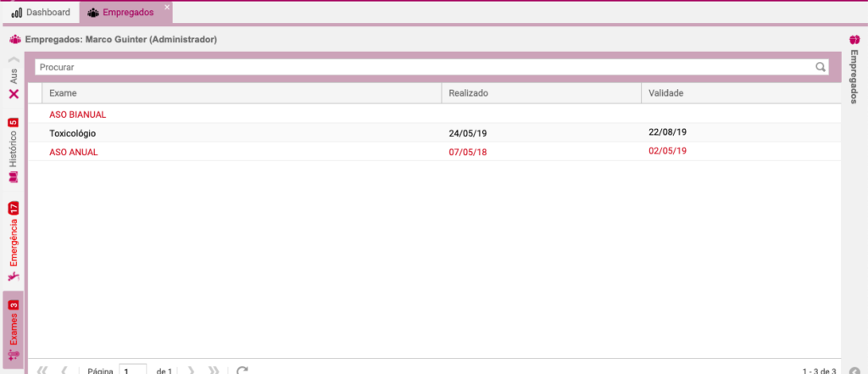Select the ASO BIANUAL exam row
This screenshot has height=374, width=868.
[x=435, y=114]
